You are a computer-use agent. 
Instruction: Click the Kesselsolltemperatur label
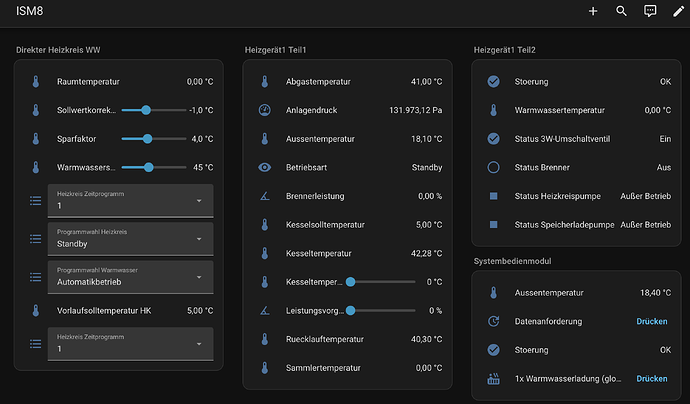pyautogui.click(x=325, y=224)
